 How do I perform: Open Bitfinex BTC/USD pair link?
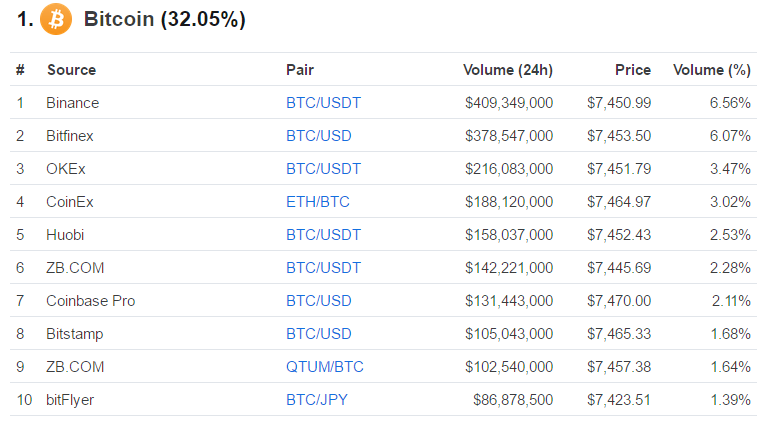318,136
